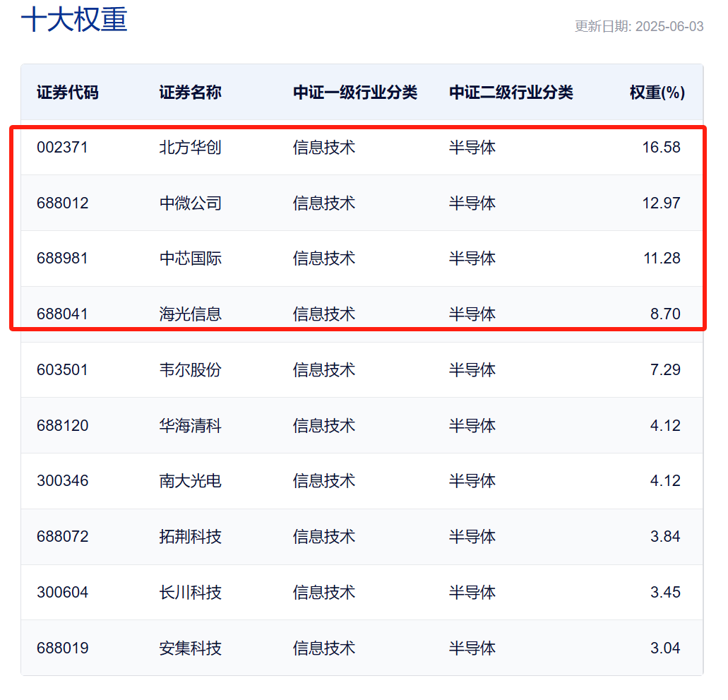Click the 权重(%) column header
Image resolution: width=728 pixels, height=700 pixels.
[x=657, y=93]
